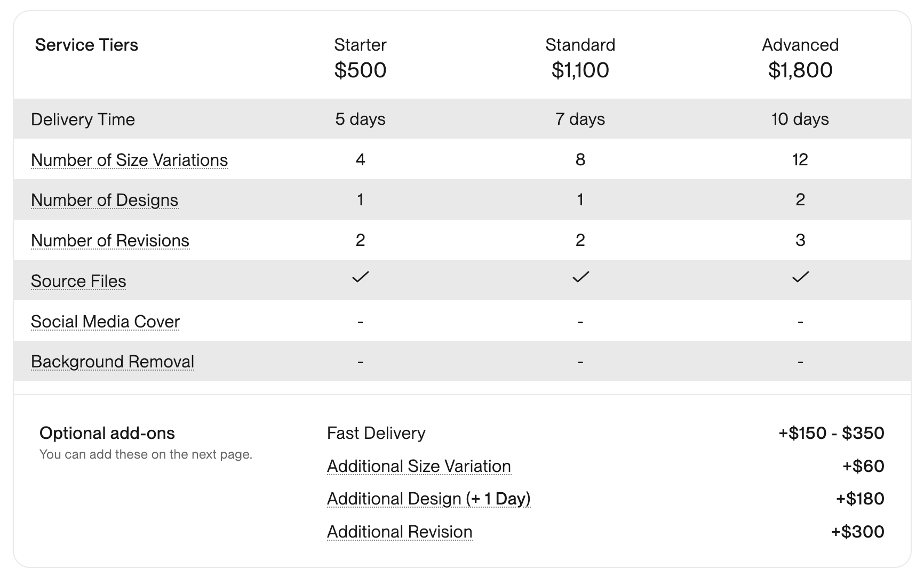Click the Delivery Time row label
The height and width of the screenshot is (577, 924).
click(83, 119)
